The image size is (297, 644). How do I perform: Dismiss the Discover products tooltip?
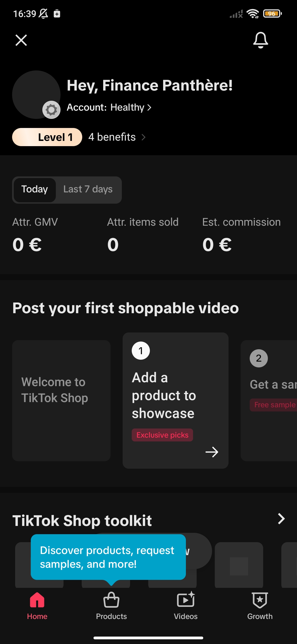(x=108, y=557)
